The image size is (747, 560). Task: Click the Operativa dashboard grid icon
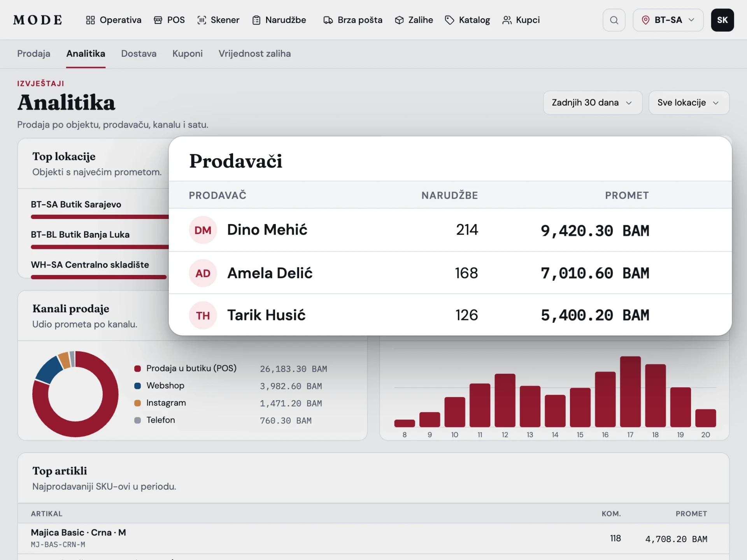(x=90, y=20)
